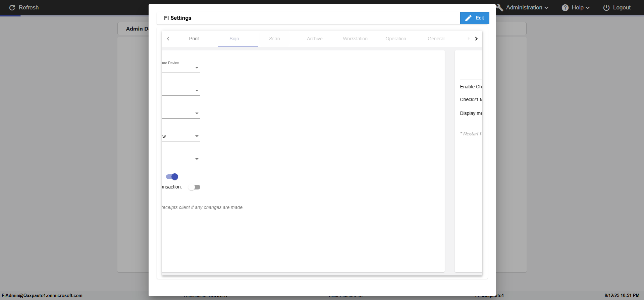
Task: Open the fifth dropdown above the toggles
Action: pyautogui.click(x=181, y=159)
